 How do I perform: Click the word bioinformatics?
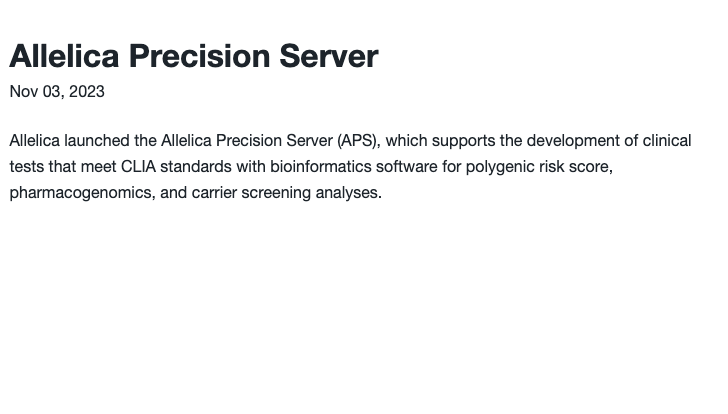click(x=321, y=167)
